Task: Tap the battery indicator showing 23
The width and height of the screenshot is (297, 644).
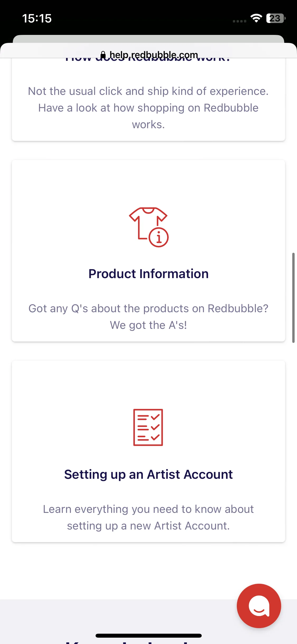Action: [x=276, y=18]
